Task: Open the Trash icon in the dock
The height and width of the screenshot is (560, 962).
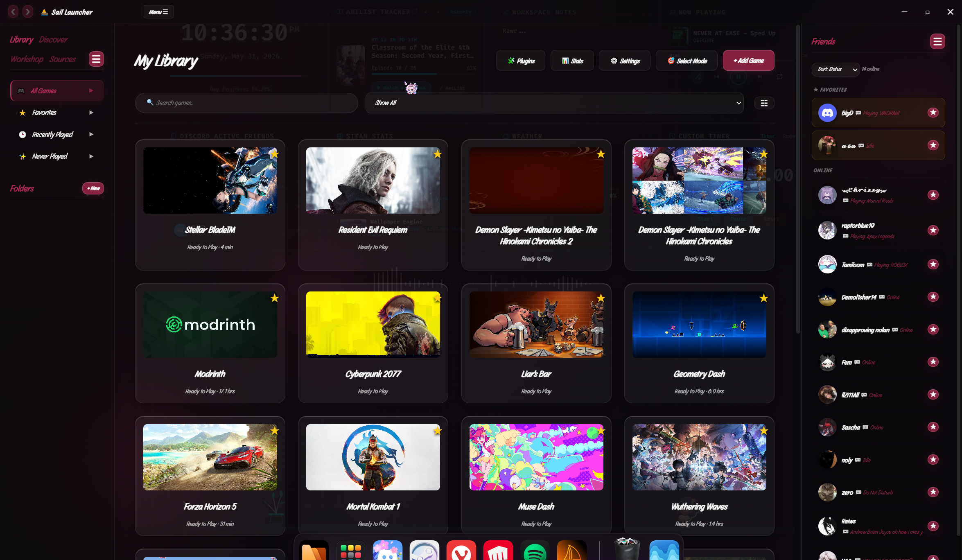Action: coord(627,549)
